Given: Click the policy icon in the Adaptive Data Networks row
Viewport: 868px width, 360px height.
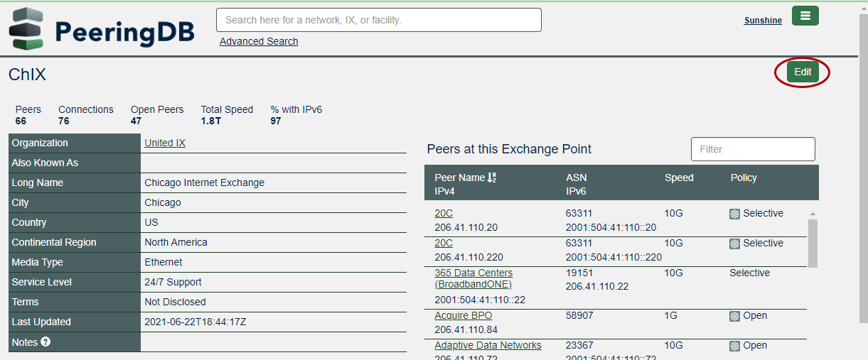Looking at the screenshot, I should tap(735, 346).
